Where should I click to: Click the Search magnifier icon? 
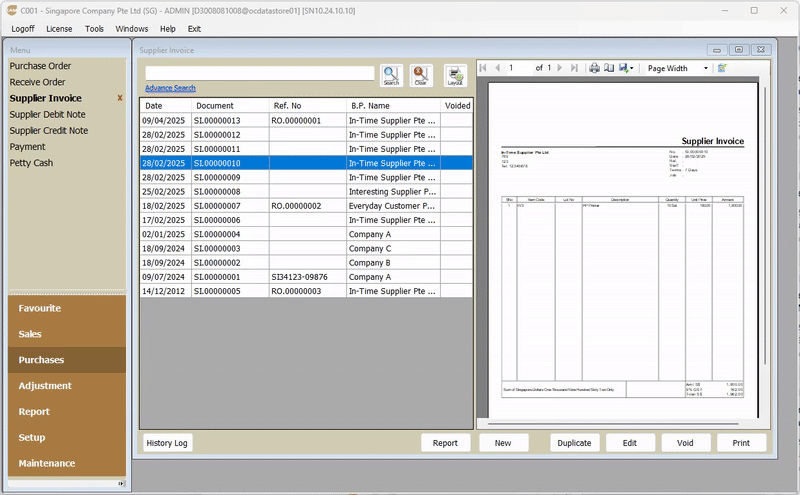click(390, 76)
